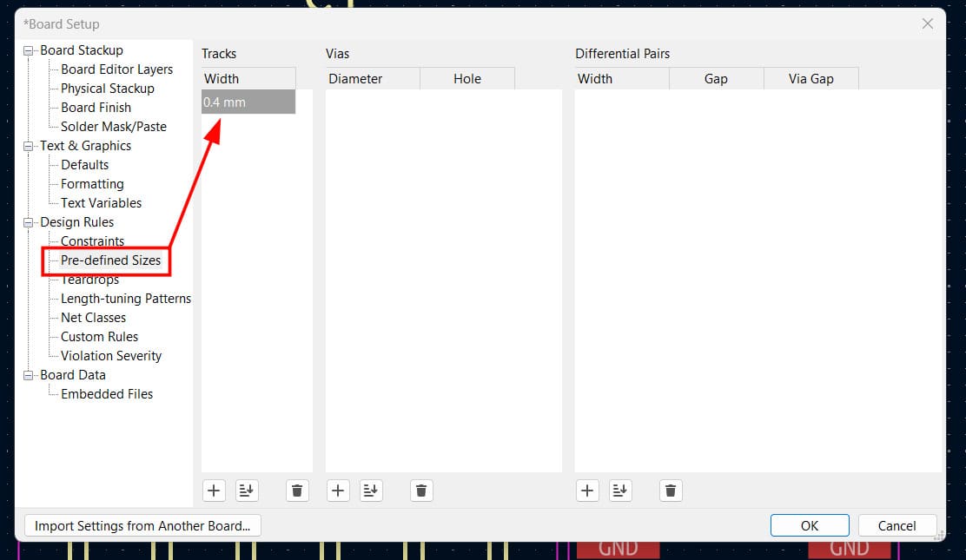This screenshot has height=560, width=966.
Task: Select Pre-defined Sizes tree item
Action: coord(110,260)
